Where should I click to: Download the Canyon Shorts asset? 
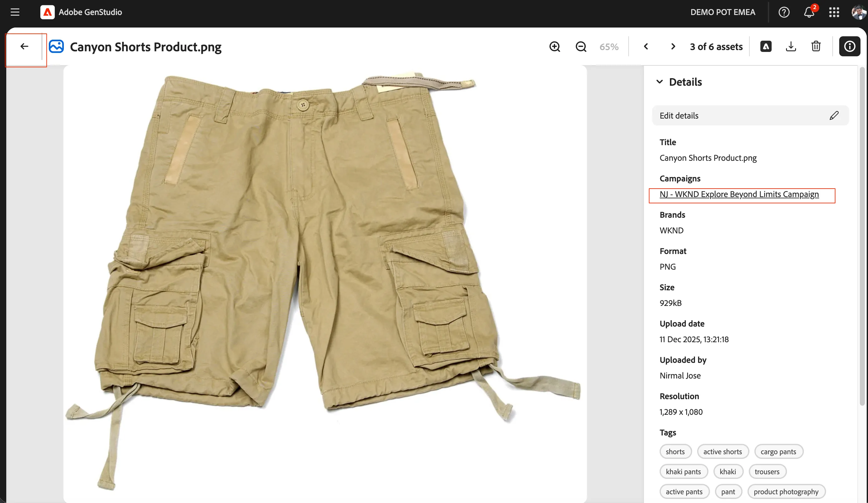(791, 47)
